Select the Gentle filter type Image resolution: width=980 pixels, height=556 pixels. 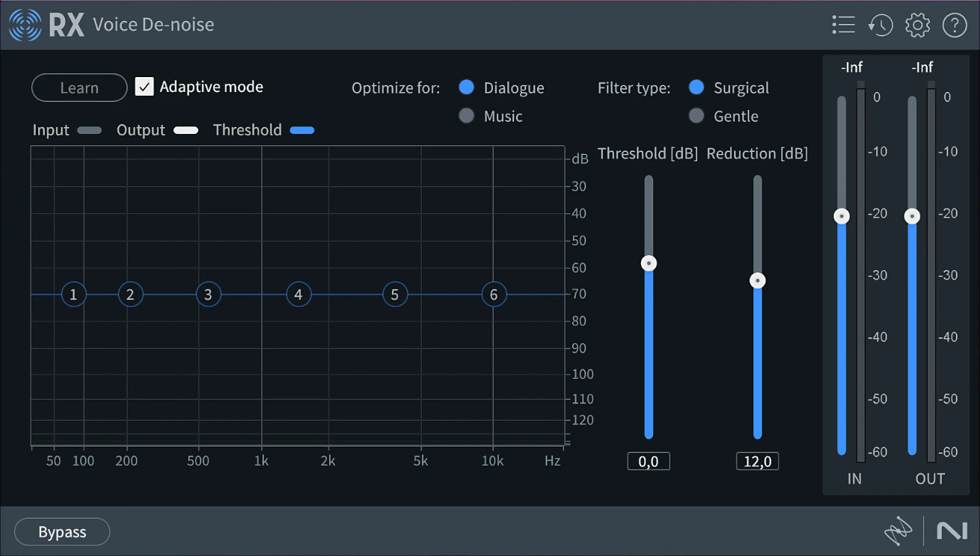696,116
